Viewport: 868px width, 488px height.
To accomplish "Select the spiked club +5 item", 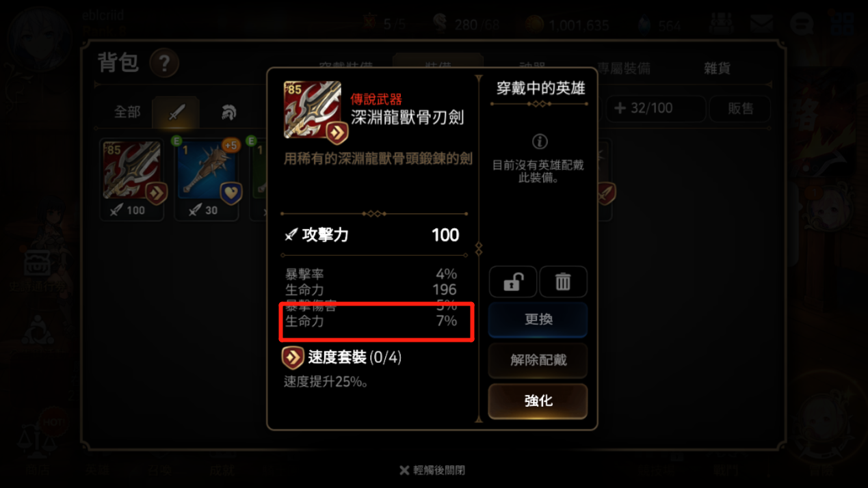I will (x=207, y=180).
